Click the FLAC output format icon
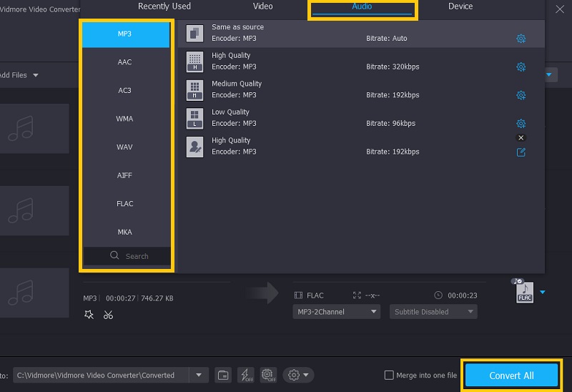The image size is (572, 392). coord(525,292)
